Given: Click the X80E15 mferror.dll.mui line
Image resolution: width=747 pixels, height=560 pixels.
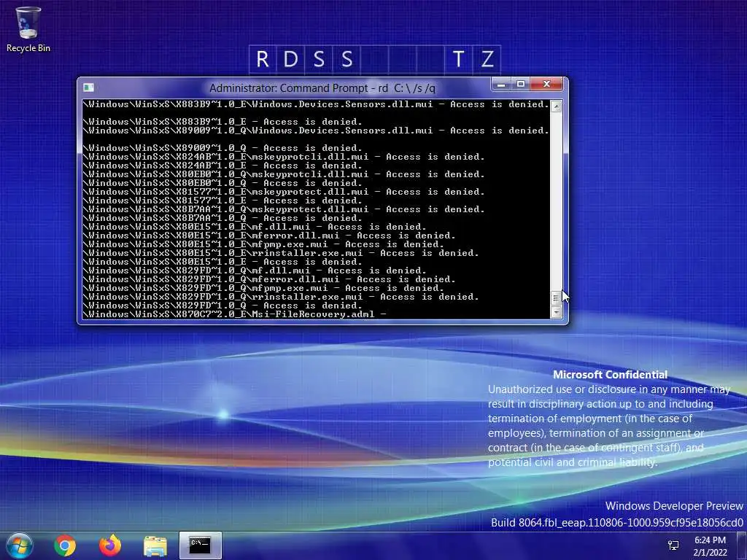Looking at the screenshot, I should tap(269, 236).
